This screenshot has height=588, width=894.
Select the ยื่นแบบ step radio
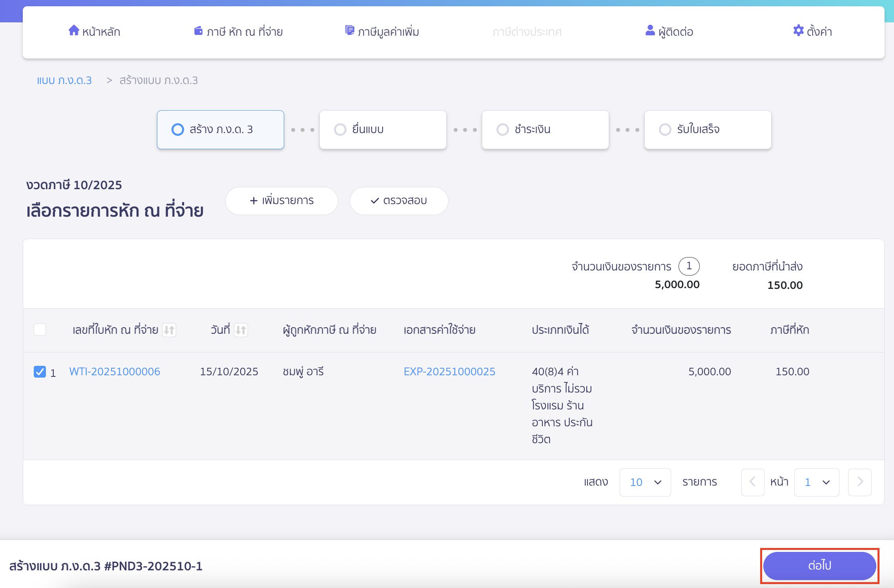[x=340, y=130]
